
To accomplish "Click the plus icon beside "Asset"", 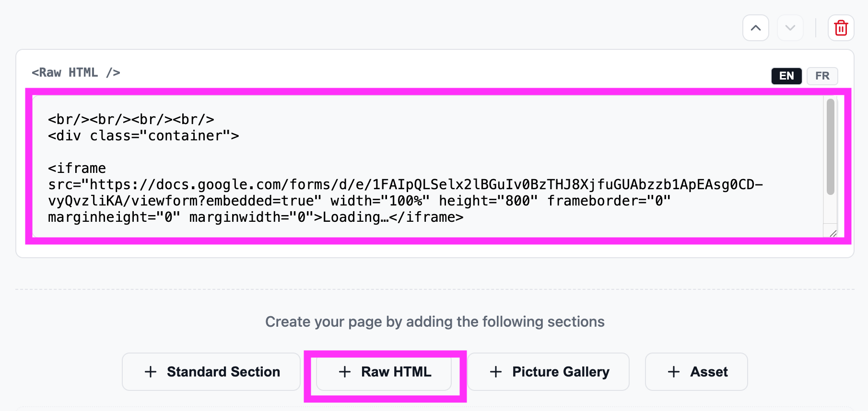I will pos(673,372).
